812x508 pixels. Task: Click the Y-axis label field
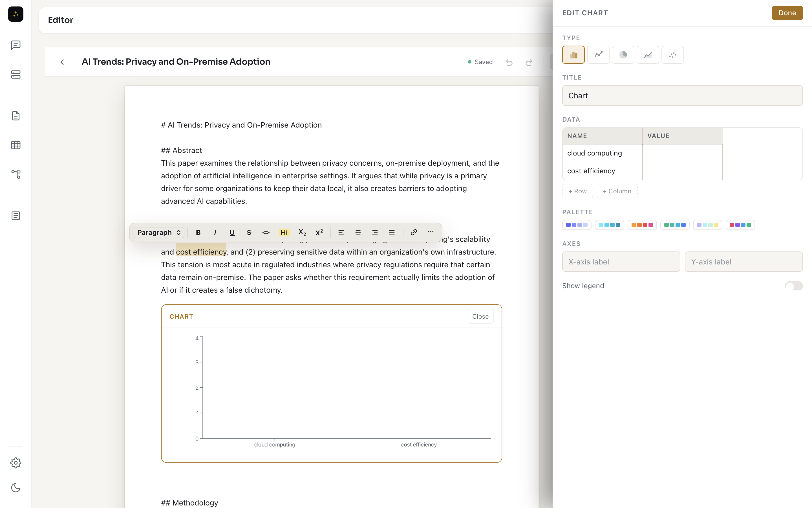point(743,262)
